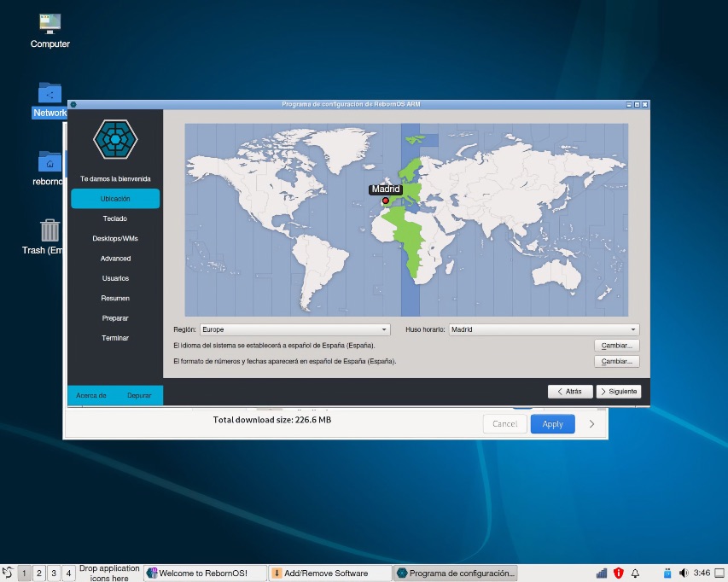Click Cambiar button for system language
The width and height of the screenshot is (728, 582).
tap(616, 346)
